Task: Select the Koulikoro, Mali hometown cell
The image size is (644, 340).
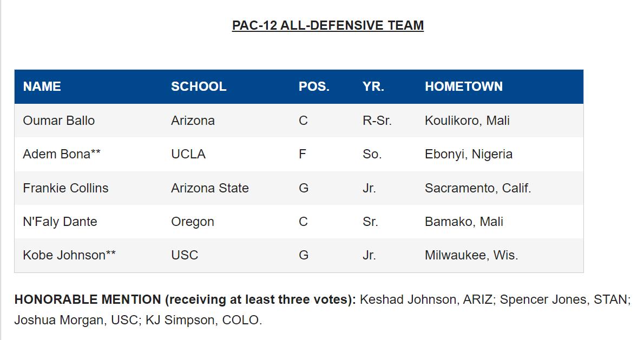Action: pyautogui.click(x=467, y=121)
